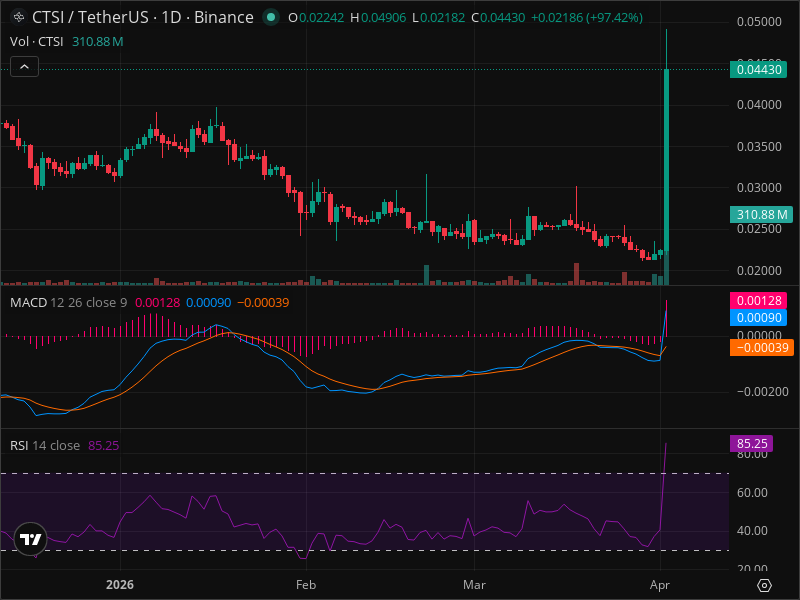Click the Apr label on the time axis

[x=660, y=585]
